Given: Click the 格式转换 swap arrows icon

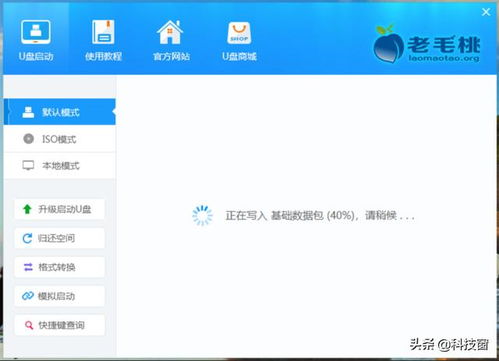Looking at the screenshot, I should coord(28,267).
